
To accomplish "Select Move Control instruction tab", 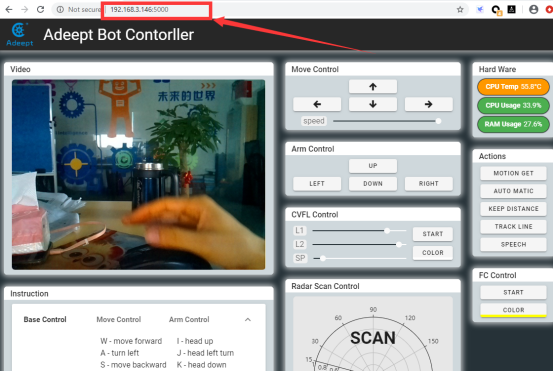I will [x=119, y=319].
